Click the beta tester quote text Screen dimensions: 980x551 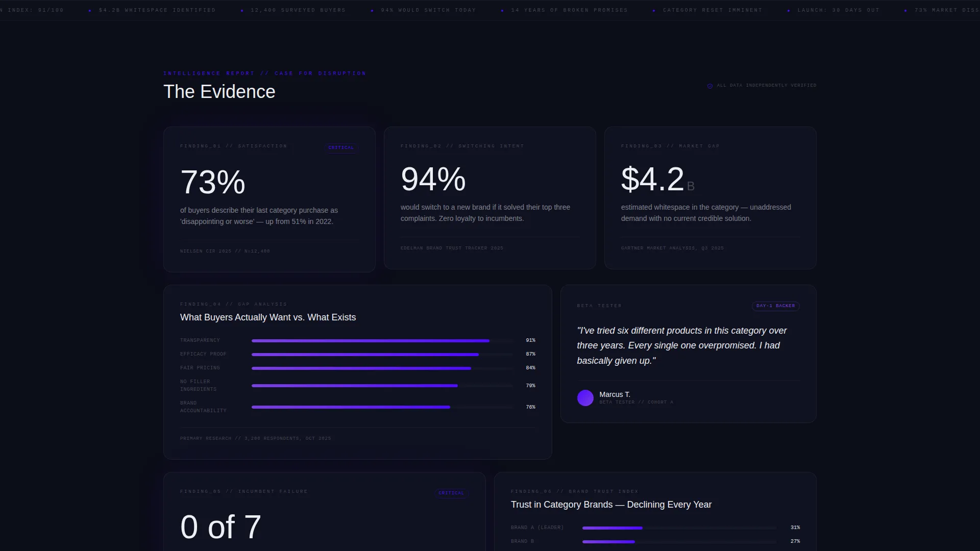[682, 345]
